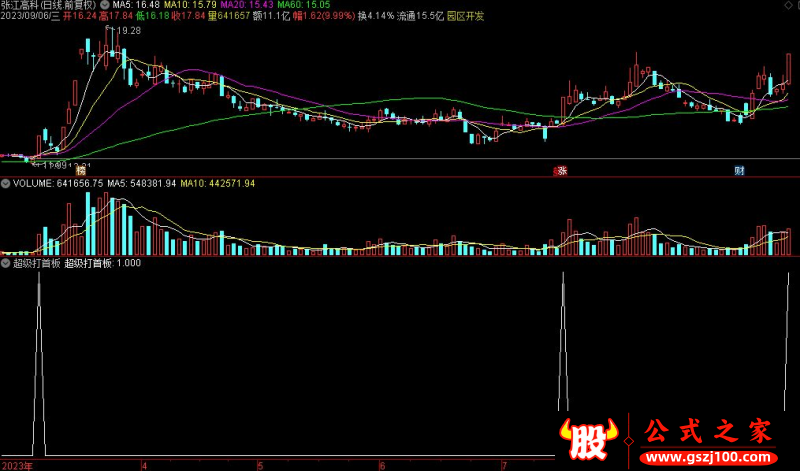Open the 园区开发 sector link

pyautogui.click(x=465, y=16)
